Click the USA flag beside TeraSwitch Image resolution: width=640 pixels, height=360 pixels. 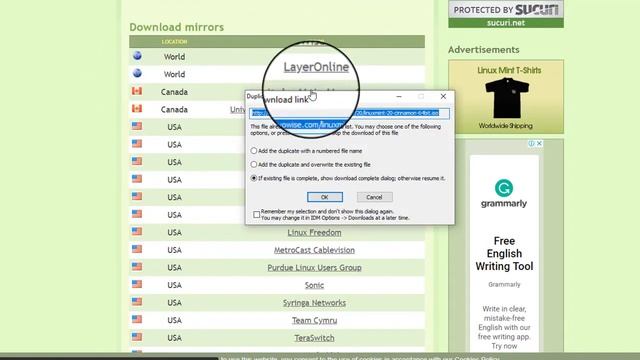137,336
